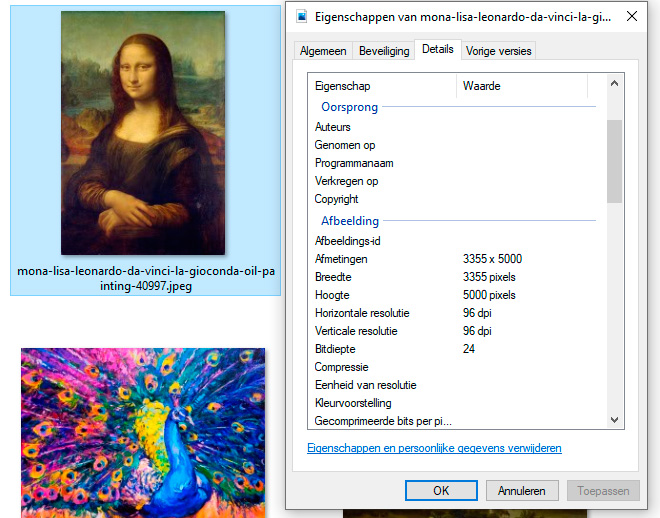Viewport: 660px width, 518px height.
Task: Click the scrollbar down arrow in the details list
Action: (614, 421)
